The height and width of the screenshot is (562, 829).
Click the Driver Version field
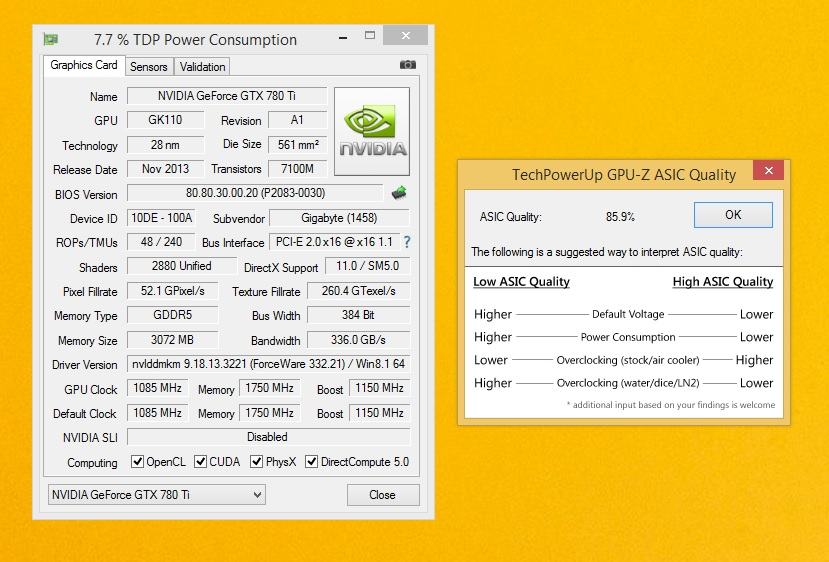[x=269, y=364]
